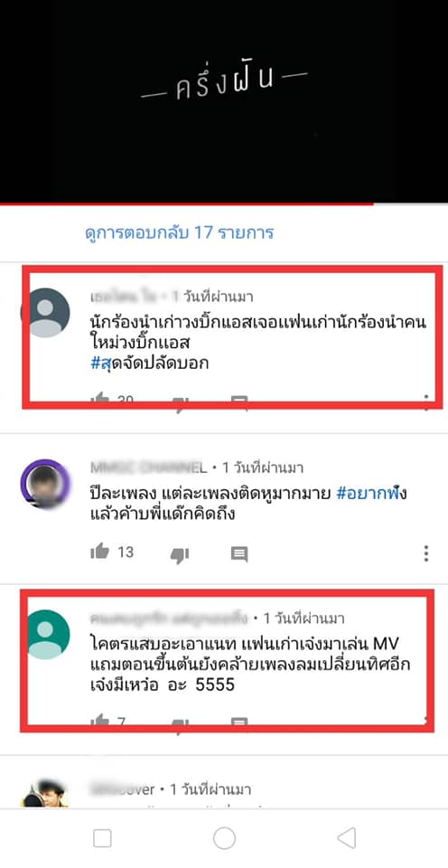Like the comment with 13 likes
448x868 pixels.
(x=99, y=552)
